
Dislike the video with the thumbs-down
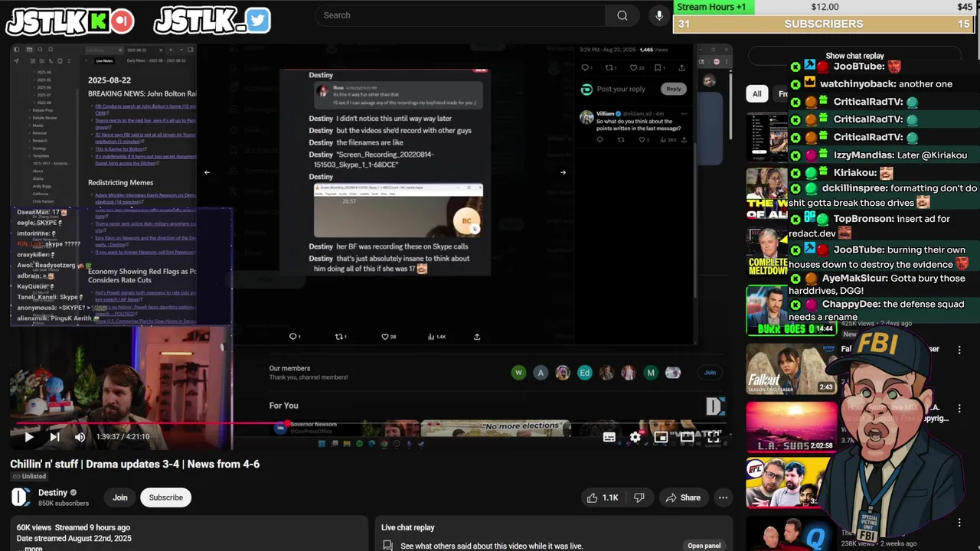tap(639, 497)
